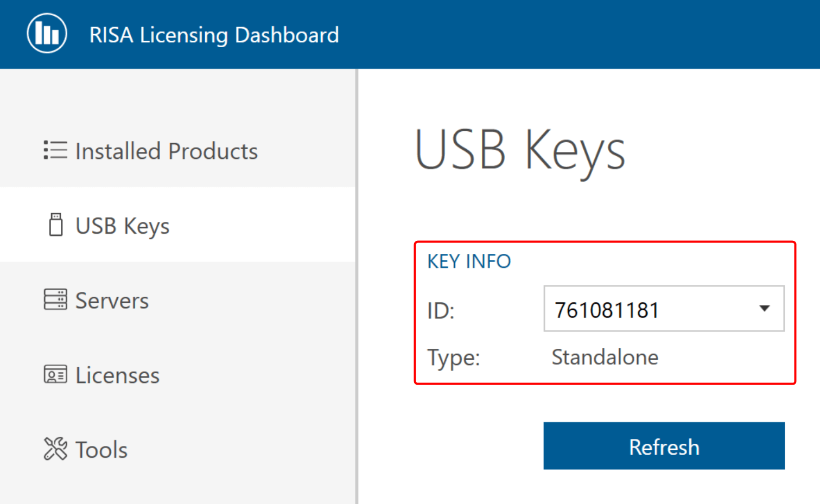The width and height of the screenshot is (820, 504).
Task: Click the Tools wrench icon
Action: click(55, 449)
